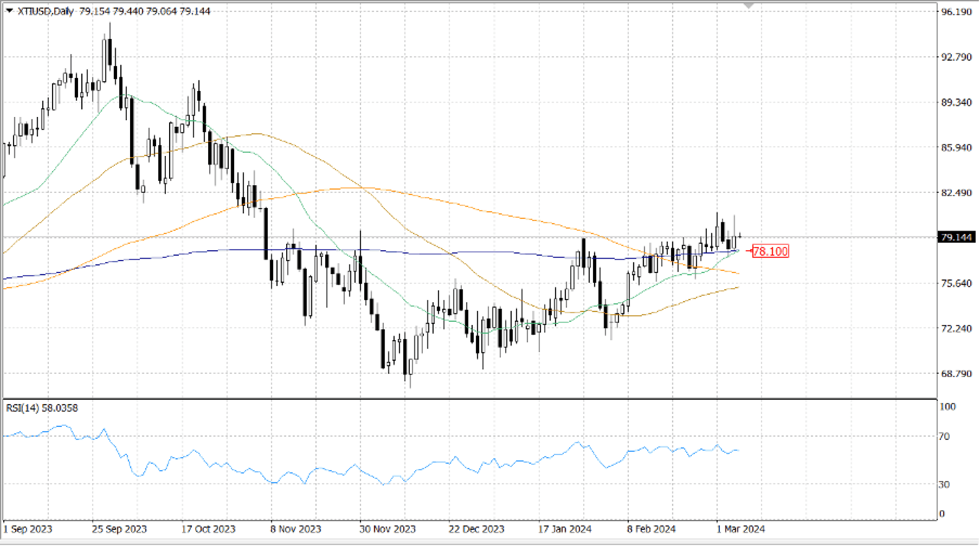
Task: Click the 75.640 price axis label
Action: coord(956,283)
